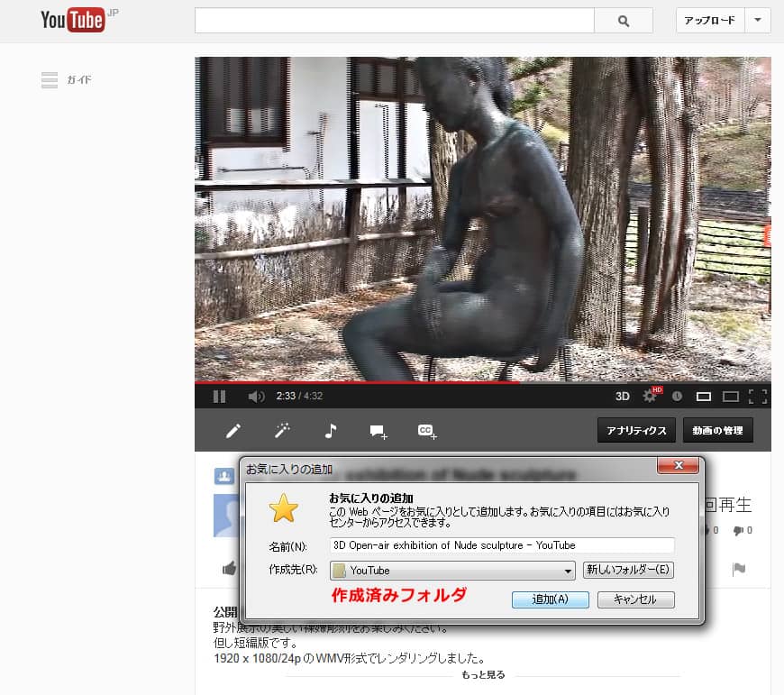Switch to the small player size

[x=704, y=396]
